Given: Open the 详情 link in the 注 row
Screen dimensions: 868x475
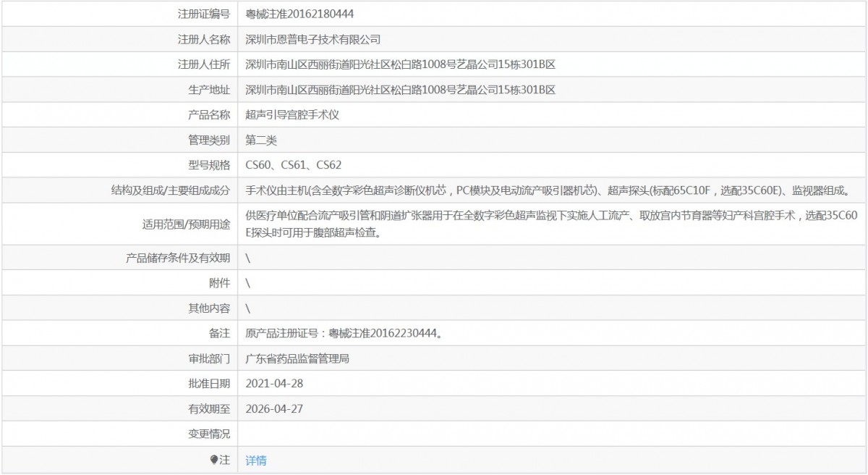Looking at the screenshot, I should pyautogui.click(x=256, y=461).
